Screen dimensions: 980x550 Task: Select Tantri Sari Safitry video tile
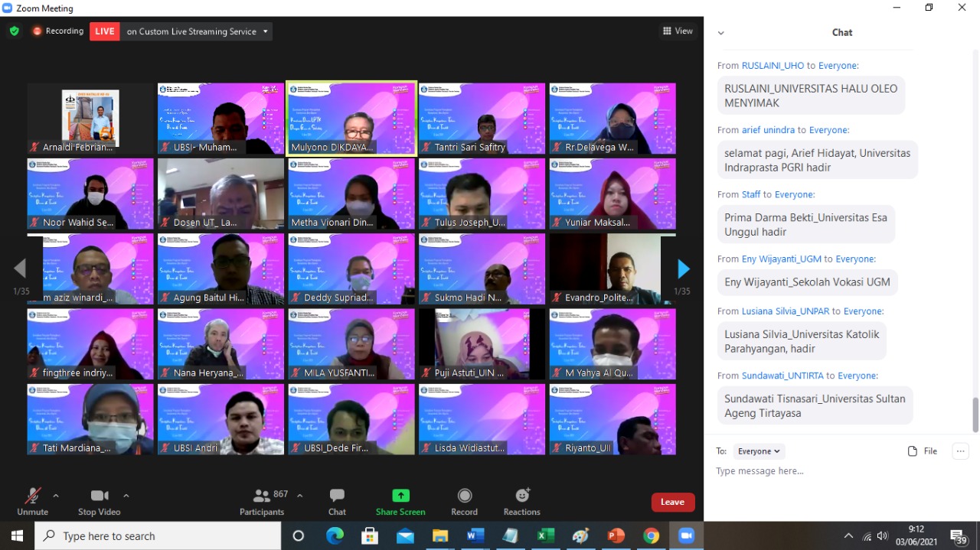[482, 119]
